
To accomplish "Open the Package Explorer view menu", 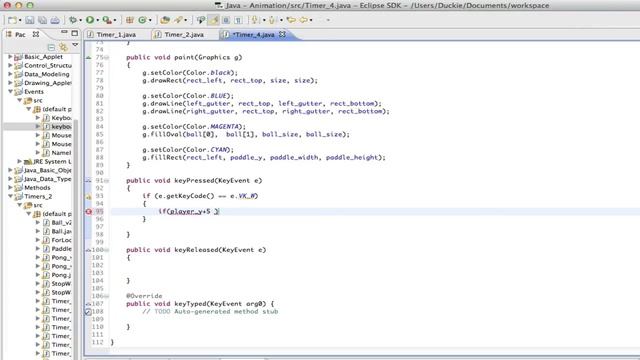I will coord(75,45).
